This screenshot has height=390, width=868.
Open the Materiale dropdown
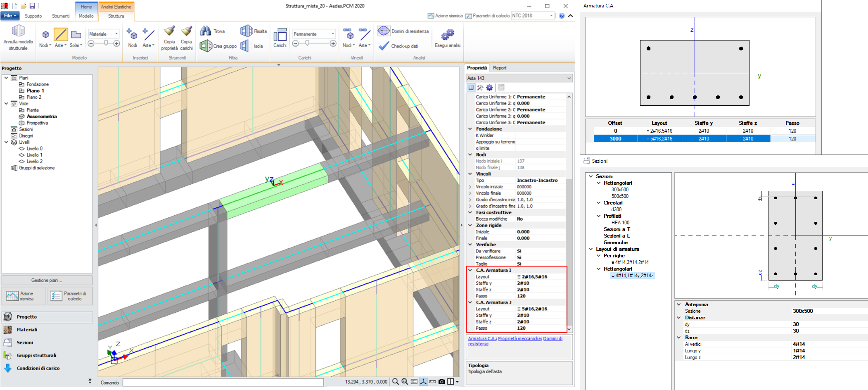click(104, 34)
